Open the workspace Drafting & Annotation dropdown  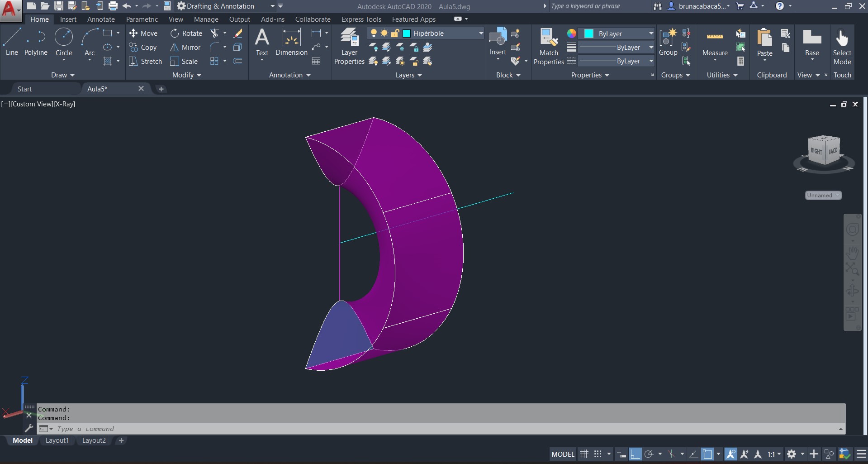225,6
